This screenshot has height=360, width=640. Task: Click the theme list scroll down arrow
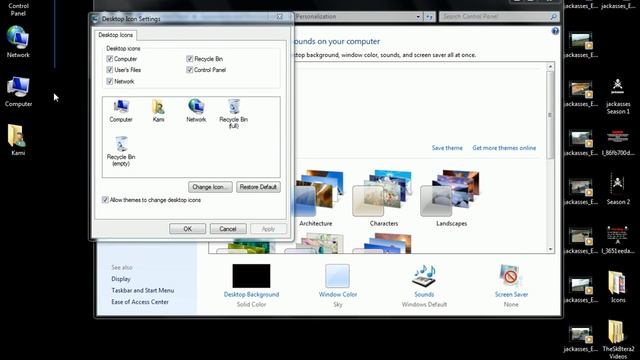[550, 249]
